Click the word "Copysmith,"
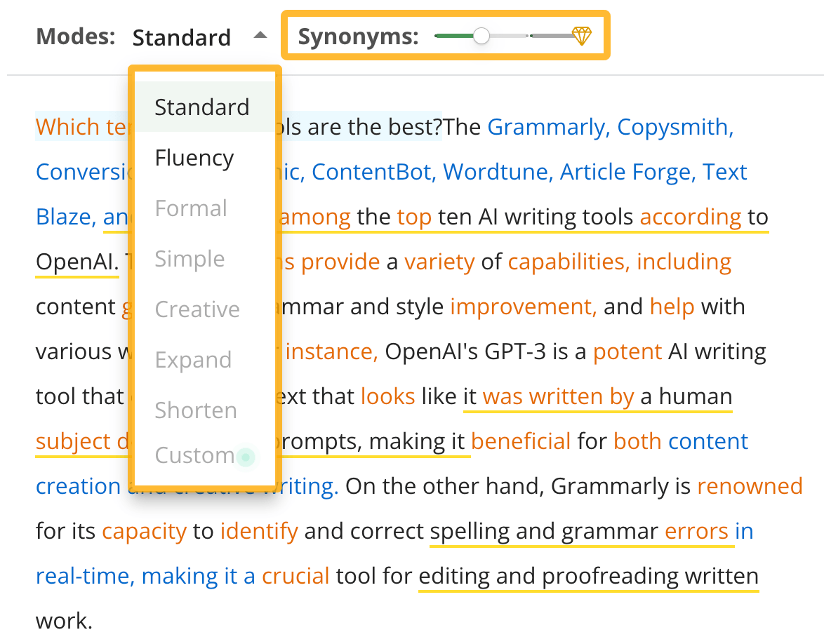 (x=675, y=127)
